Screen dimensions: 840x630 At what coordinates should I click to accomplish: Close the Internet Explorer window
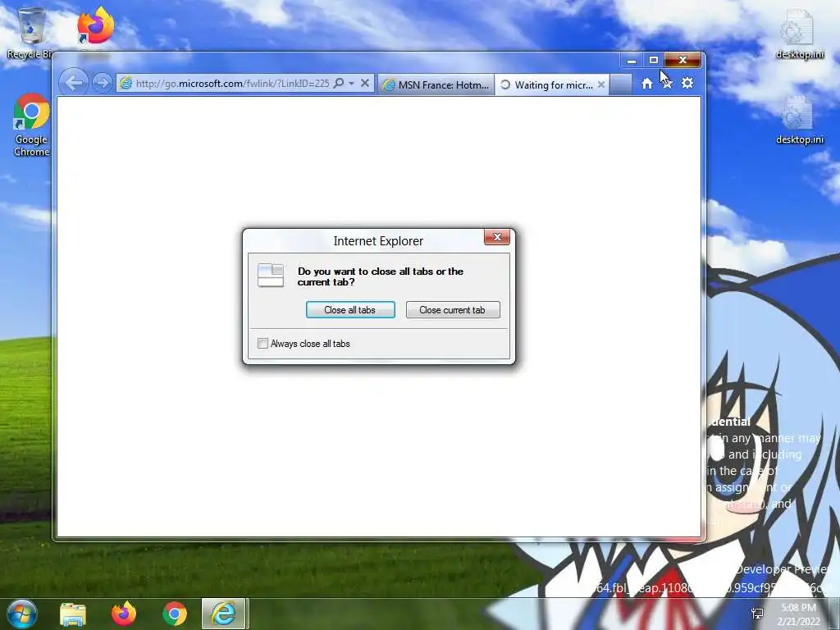[x=682, y=60]
